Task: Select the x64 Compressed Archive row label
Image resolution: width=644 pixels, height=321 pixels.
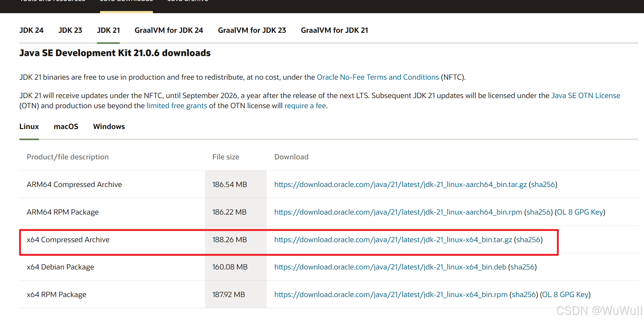Action: [68, 240]
